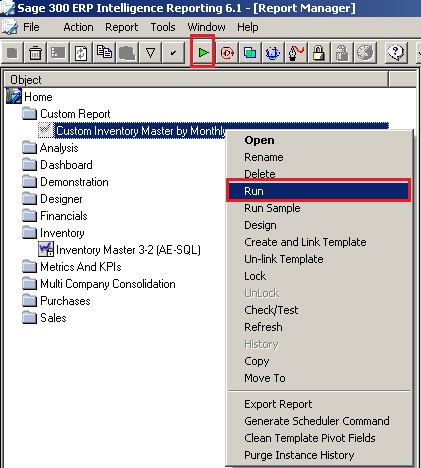
Task: Click the Sales folder icon
Action: tap(30, 317)
